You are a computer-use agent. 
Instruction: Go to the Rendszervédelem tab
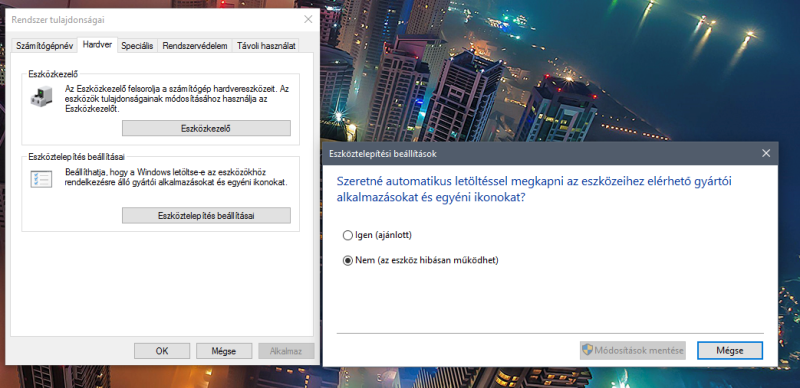point(195,45)
